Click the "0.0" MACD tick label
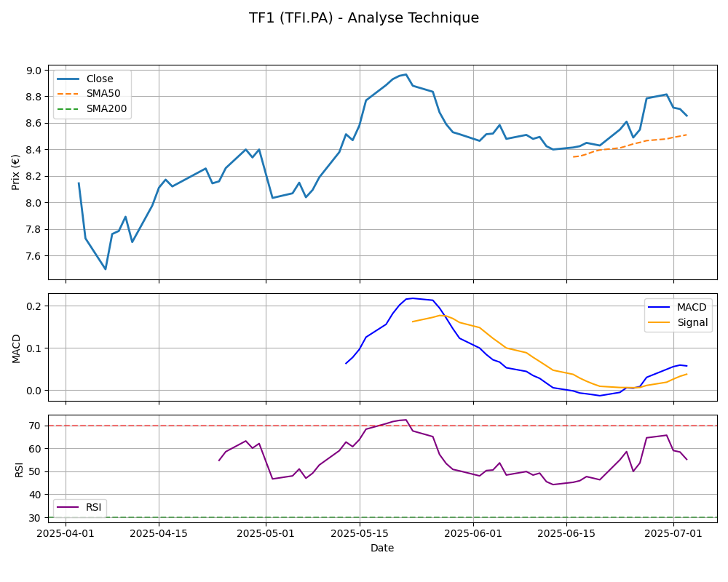Image resolution: width=728 pixels, height=582 pixels. coord(36,391)
